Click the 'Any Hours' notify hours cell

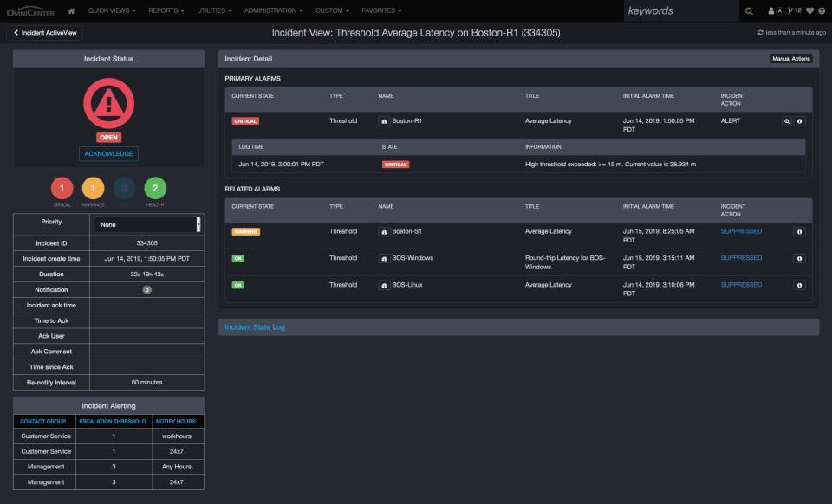click(177, 467)
